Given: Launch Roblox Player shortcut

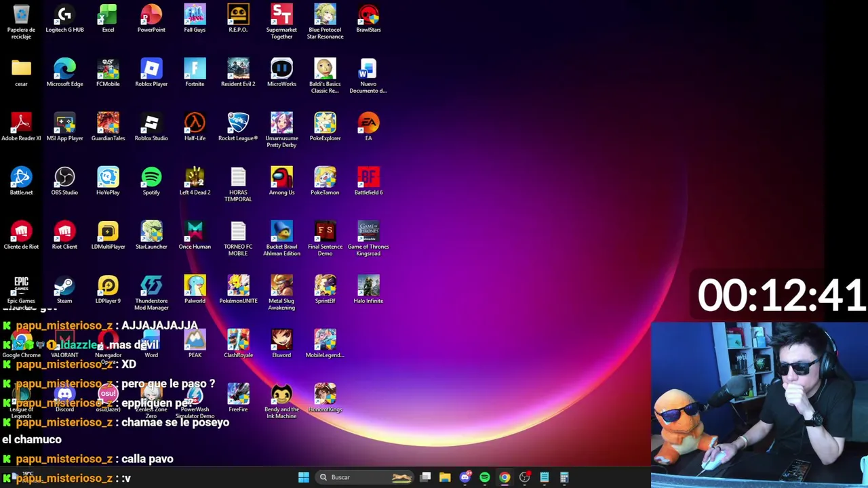Looking at the screenshot, I should pos(151,73).
